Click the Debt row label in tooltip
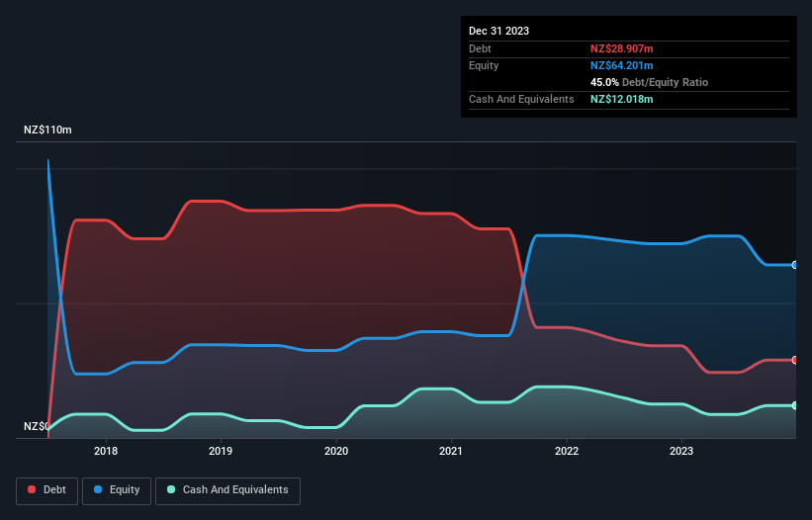Image resolution: width=812 pixels, height=520 pixels. pos(480,48)
